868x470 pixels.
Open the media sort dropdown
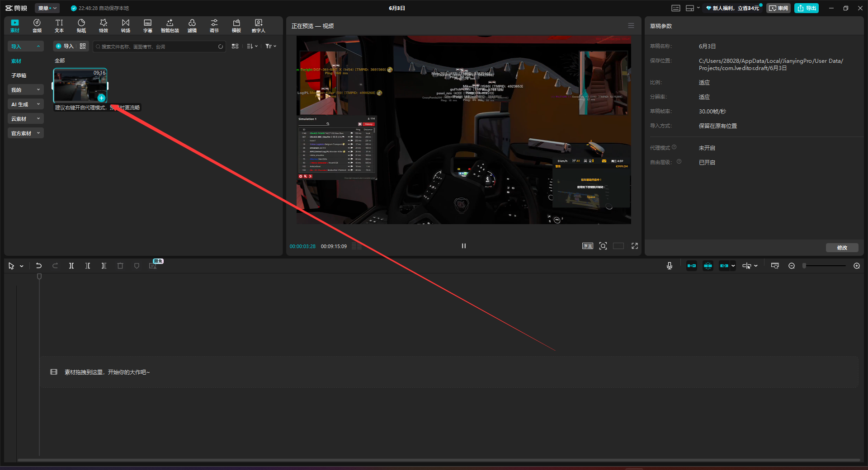pyautogui.click(x=252, y=46)
